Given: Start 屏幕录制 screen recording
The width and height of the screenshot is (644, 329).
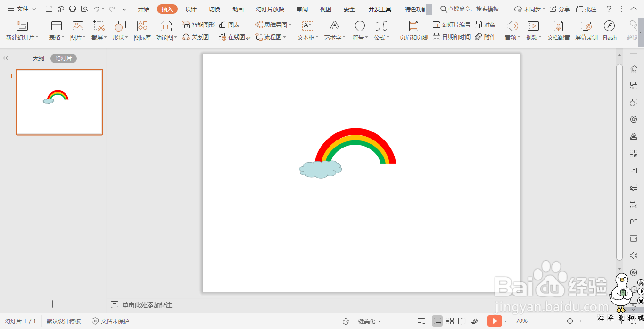Looking at the screenshot, I should pyautogui.click(x=586, y=31).
